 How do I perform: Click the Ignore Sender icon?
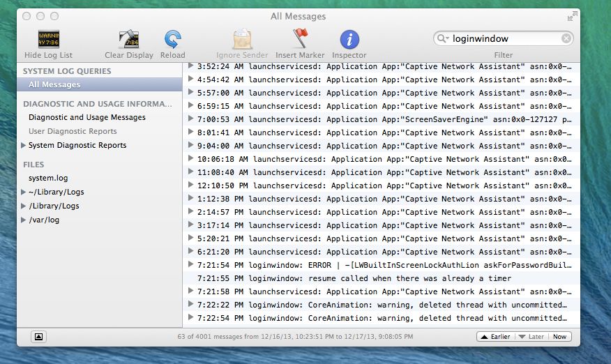point(242,39)
